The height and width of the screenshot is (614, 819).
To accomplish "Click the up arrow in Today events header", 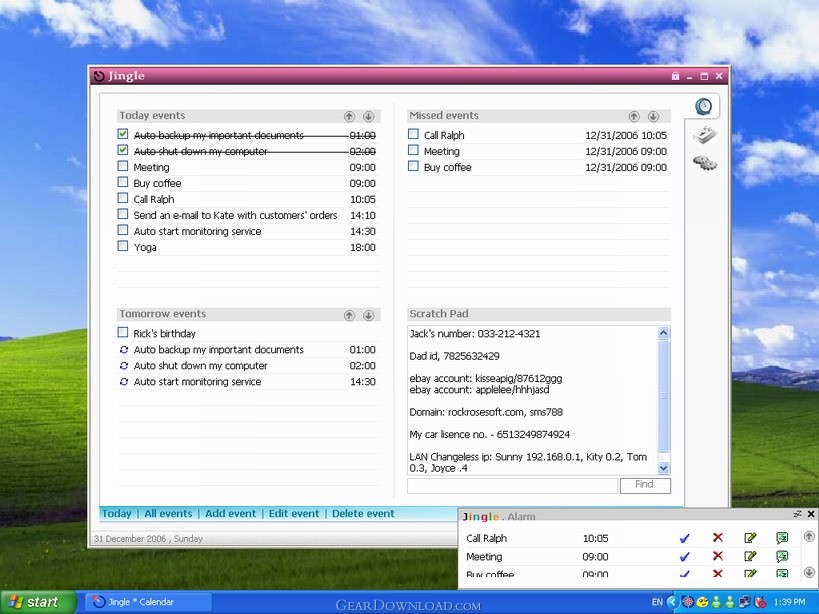I will (349, 116).
